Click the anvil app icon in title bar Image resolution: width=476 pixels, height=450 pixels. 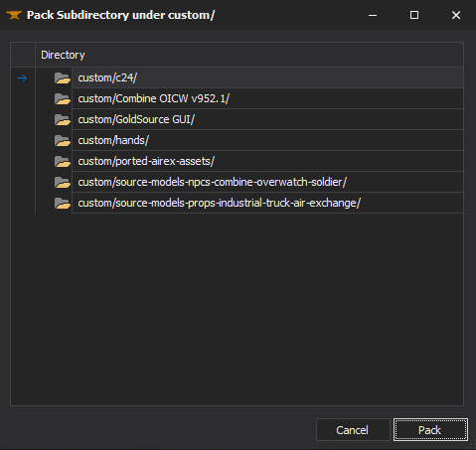coord(14,15)
